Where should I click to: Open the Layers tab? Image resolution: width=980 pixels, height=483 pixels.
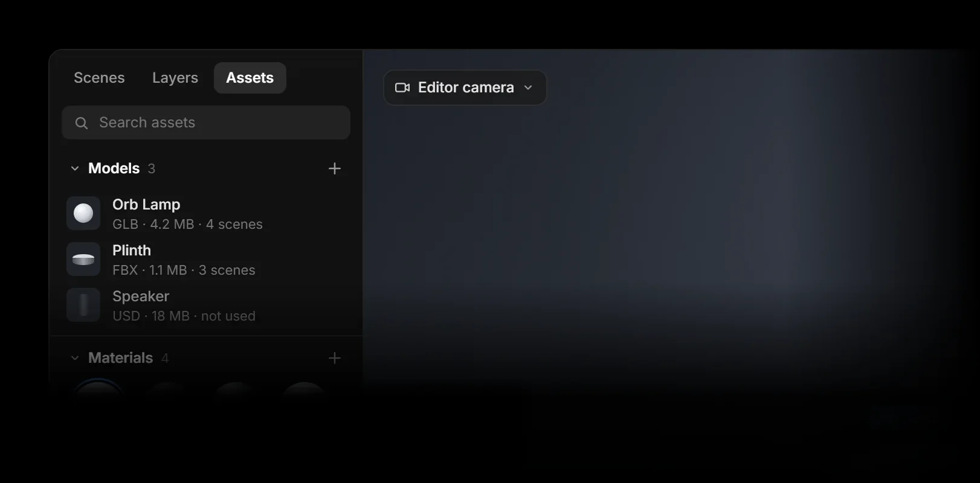pos(175,78)
